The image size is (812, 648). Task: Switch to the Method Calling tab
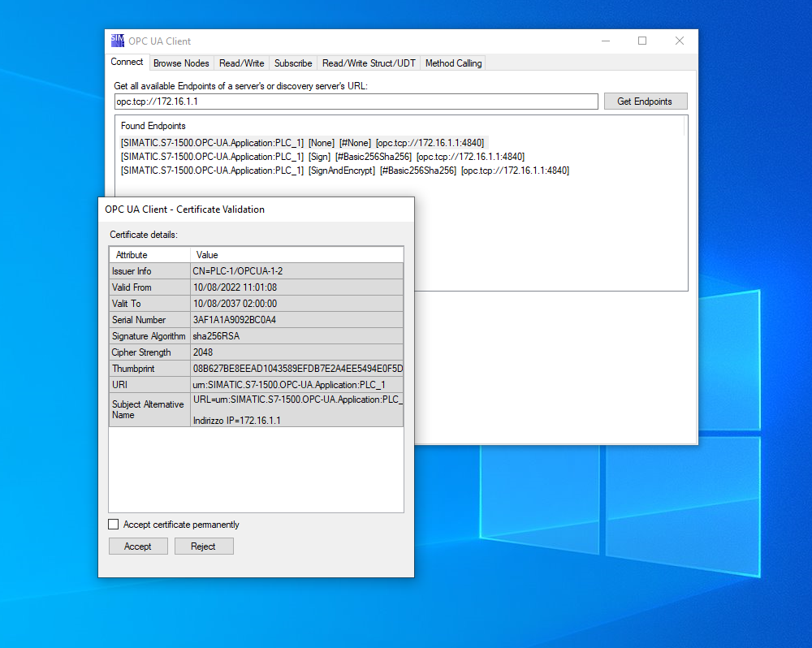(x=452, y=63)
